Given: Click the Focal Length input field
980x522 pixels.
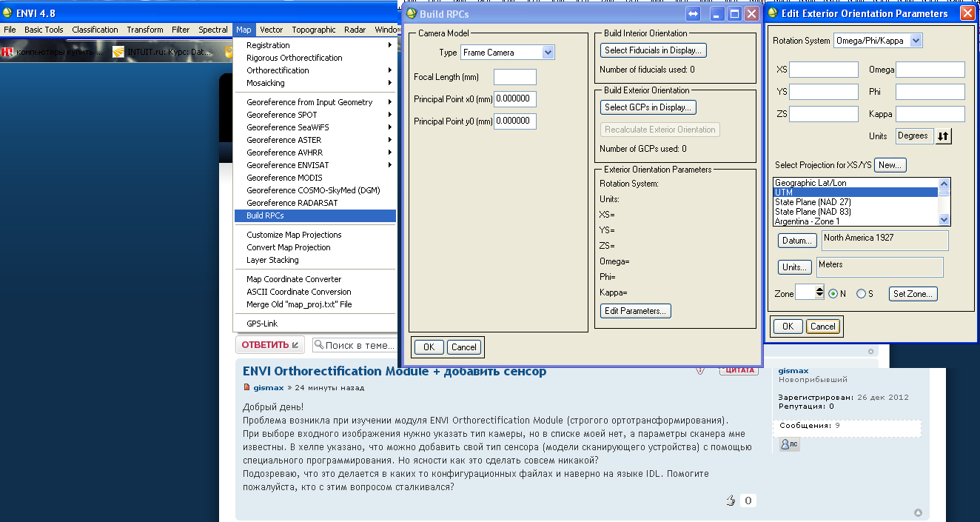Looking at the screenshot, I should (x=514, y=77).
